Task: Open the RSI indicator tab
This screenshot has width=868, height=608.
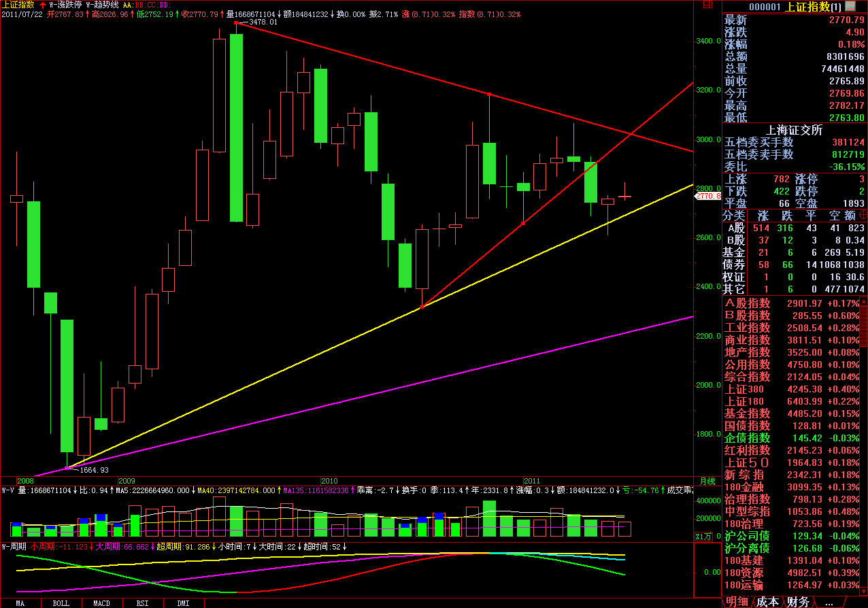Action: point(142,603)
